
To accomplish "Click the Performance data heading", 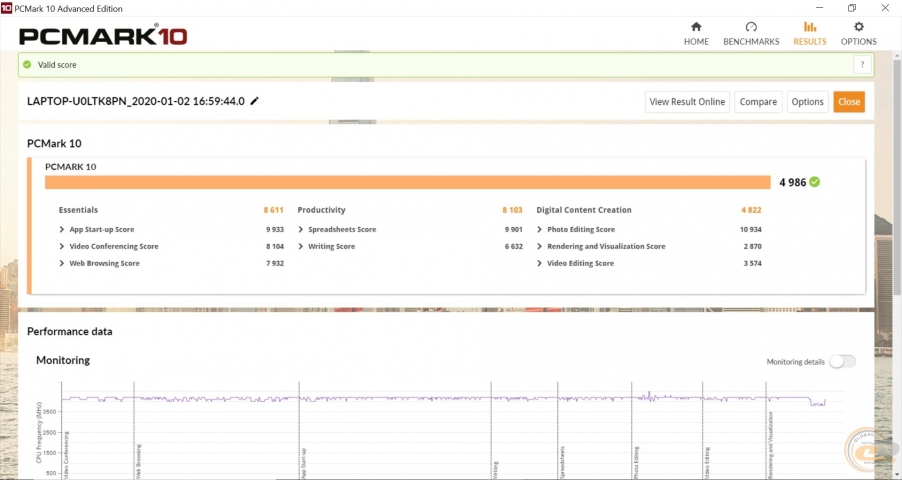I will (70, 332).
